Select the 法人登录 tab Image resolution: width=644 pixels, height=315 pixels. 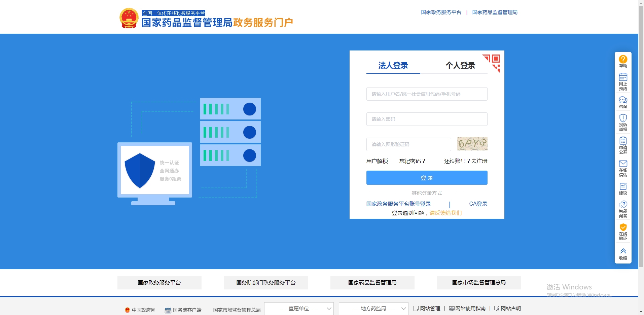pyautogui.click(x=393, y=66)
